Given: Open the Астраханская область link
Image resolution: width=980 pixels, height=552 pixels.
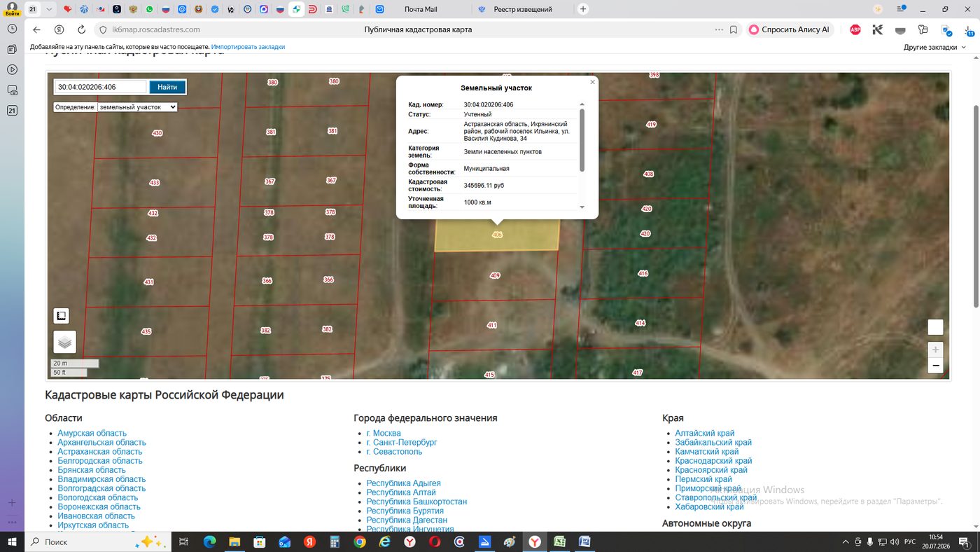Looking at the screenshot, I should tap(100, 452).
